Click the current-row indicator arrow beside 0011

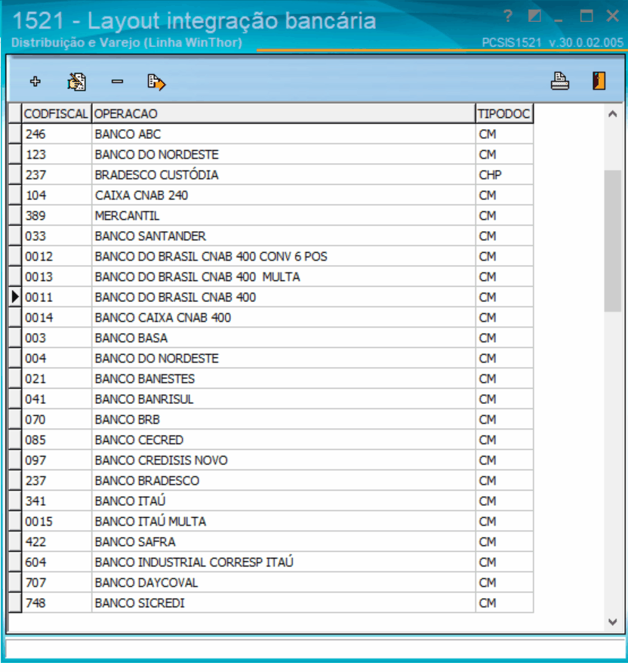pos(15,297)
